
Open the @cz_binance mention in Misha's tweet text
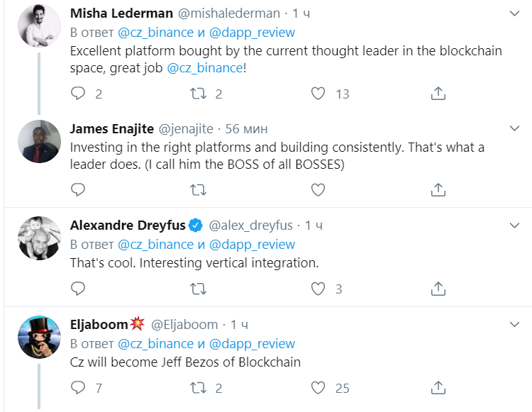[x=204, y=68]
